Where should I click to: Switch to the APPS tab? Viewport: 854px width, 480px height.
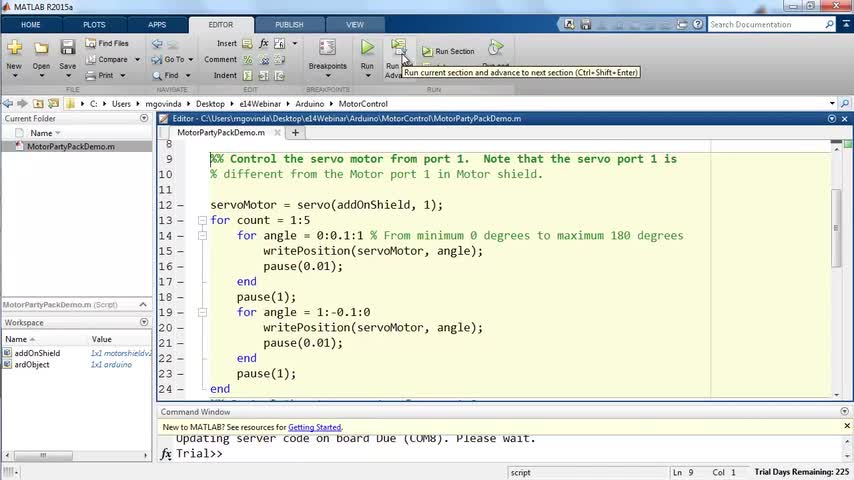click(157, 25)
